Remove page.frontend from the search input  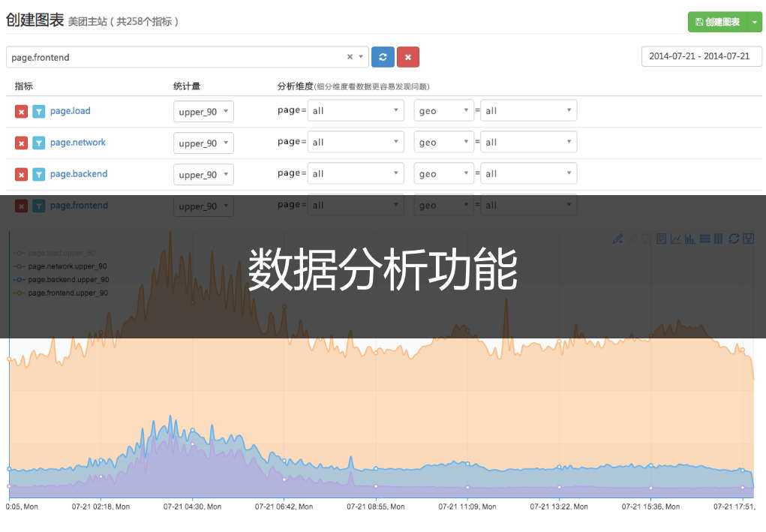(x=349, y=56)
